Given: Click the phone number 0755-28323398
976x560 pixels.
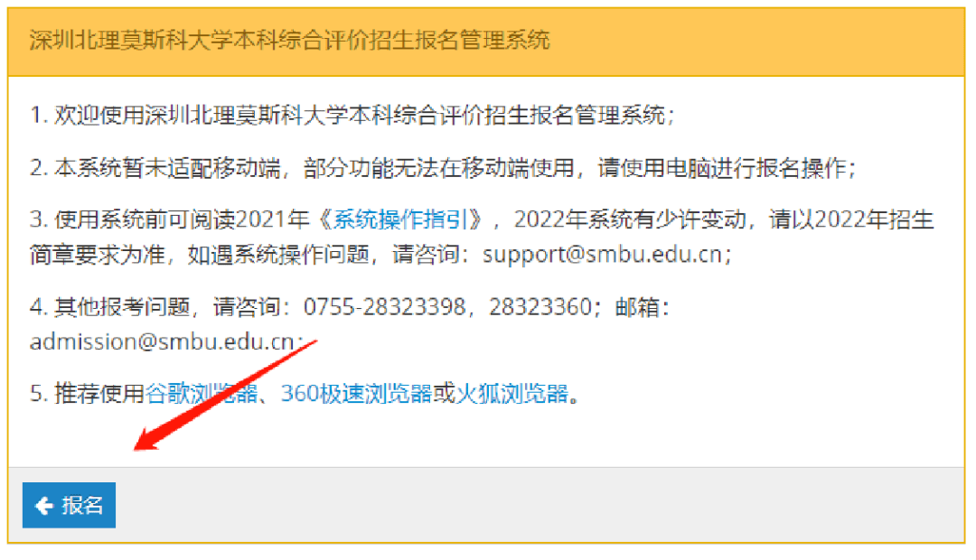Looking at the screenshot, I should 384,307.
